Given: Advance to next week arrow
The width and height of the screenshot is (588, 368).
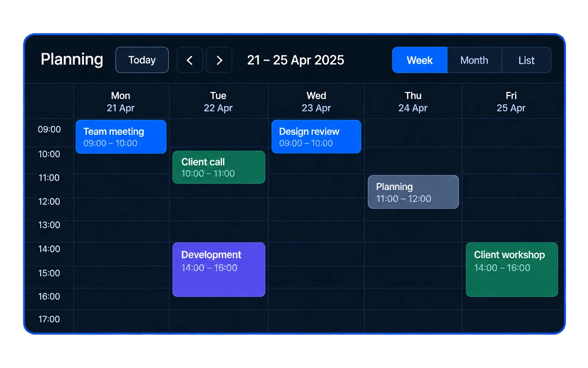Looking at the screenshot, I should click(x=219, y=60).
